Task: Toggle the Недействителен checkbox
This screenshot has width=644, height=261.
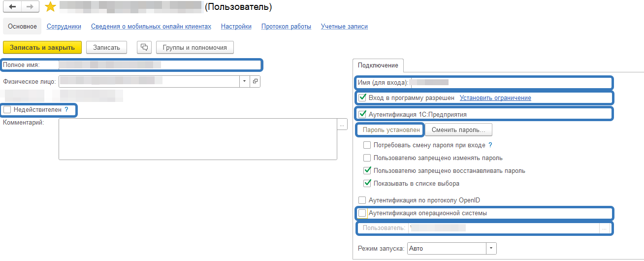Action: [x=7, y=110]
